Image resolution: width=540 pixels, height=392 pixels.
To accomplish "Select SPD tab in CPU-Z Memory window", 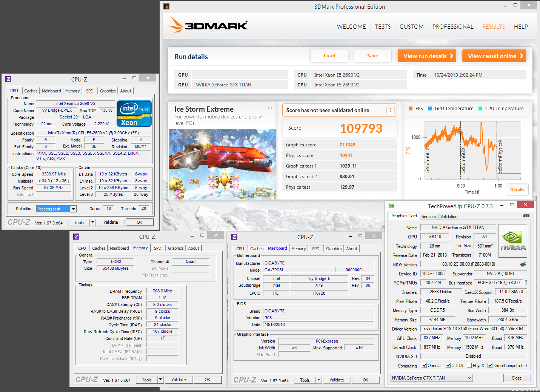I will 158,248.
